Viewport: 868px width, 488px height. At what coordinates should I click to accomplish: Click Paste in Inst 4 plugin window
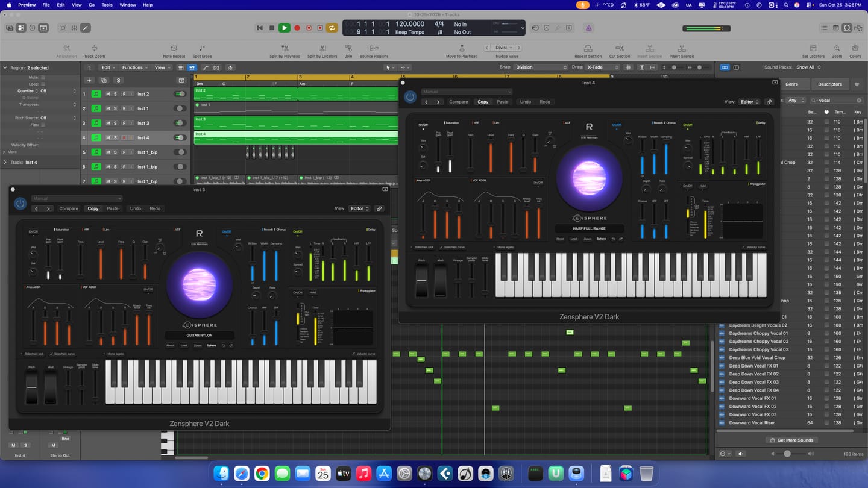coord(503,102)
